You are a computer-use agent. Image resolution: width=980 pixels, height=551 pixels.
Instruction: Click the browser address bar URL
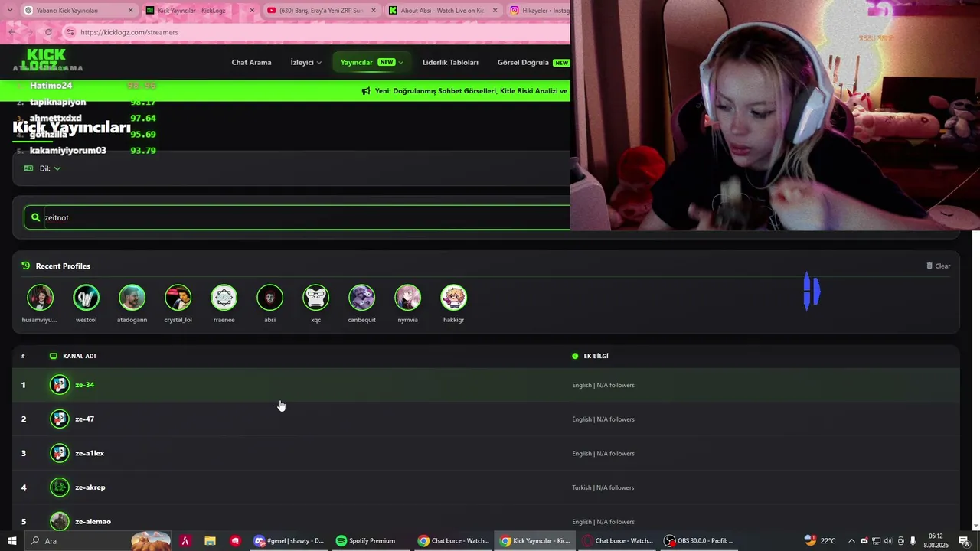click(x=129, y=32)
